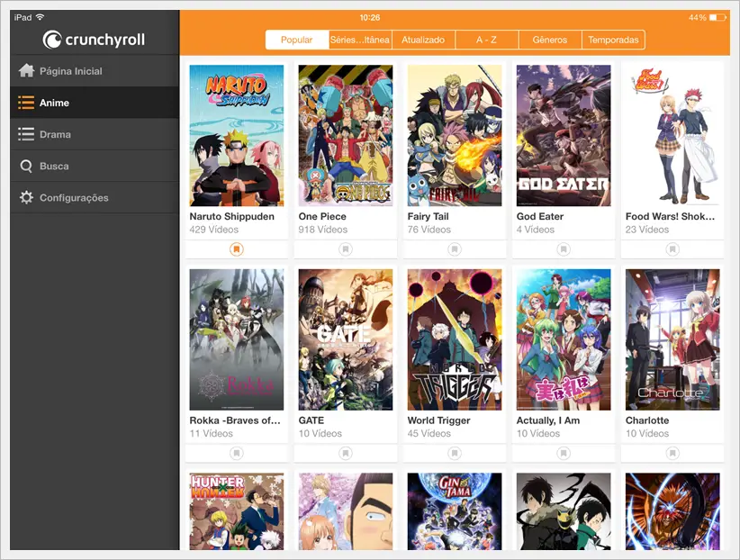Screen dimensions: 740x560
Task: Click the battery icon in status bar
Action: pos(718,17)
